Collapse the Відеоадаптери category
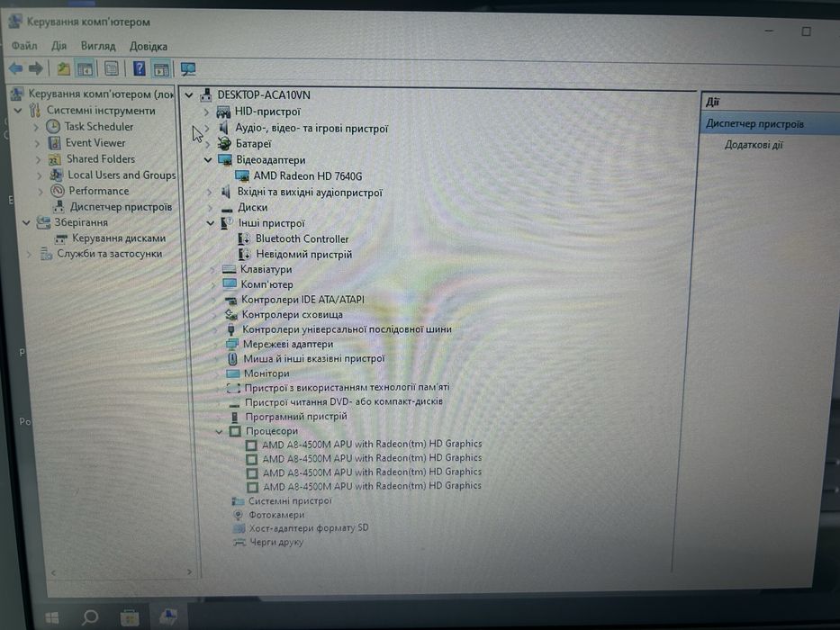This screenshot has height=630, width=840. coord(208,160)
